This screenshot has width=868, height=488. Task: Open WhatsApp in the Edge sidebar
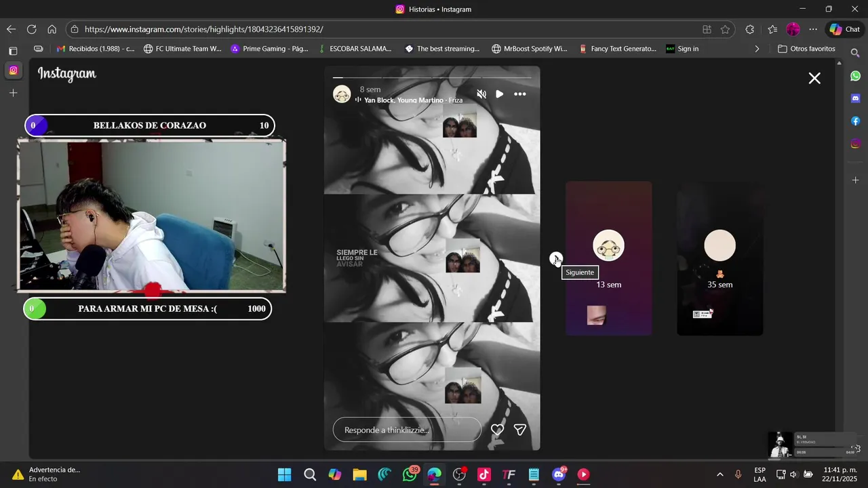[855, 76]
